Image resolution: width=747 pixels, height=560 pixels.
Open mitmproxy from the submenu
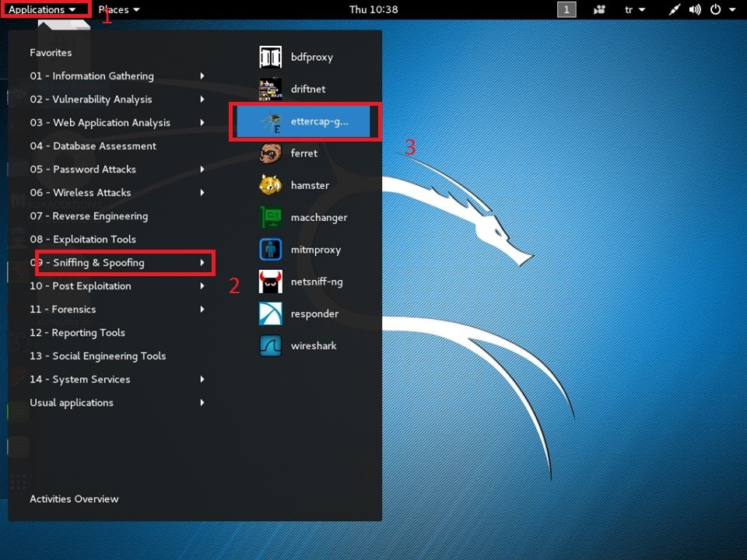(x=270, y=250)
